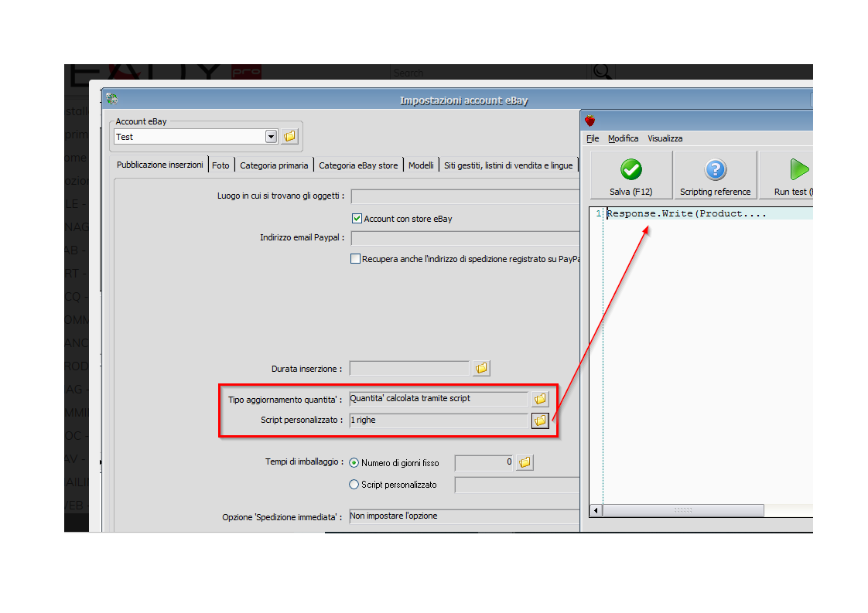Viewport: 868px width, 613px height.
Task: Click Search box in background Ready Pro window
Action: (x=488, y=72)
